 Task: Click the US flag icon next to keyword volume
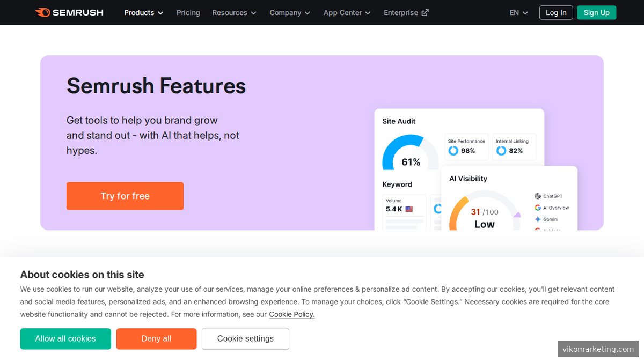[409, 208]
